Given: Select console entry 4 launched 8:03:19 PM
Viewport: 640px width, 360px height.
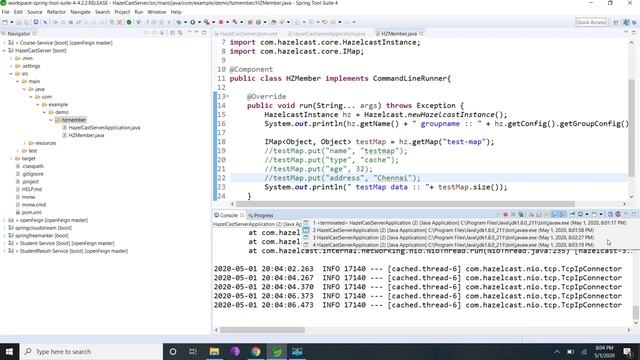Looking at the screenshot, I should [x=452, y=245].
